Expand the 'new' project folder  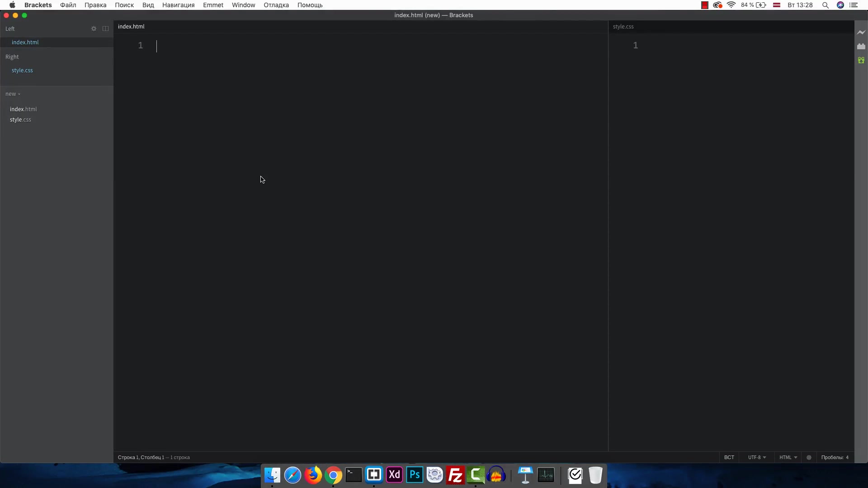pyautogui.click(x=19, y=94)
